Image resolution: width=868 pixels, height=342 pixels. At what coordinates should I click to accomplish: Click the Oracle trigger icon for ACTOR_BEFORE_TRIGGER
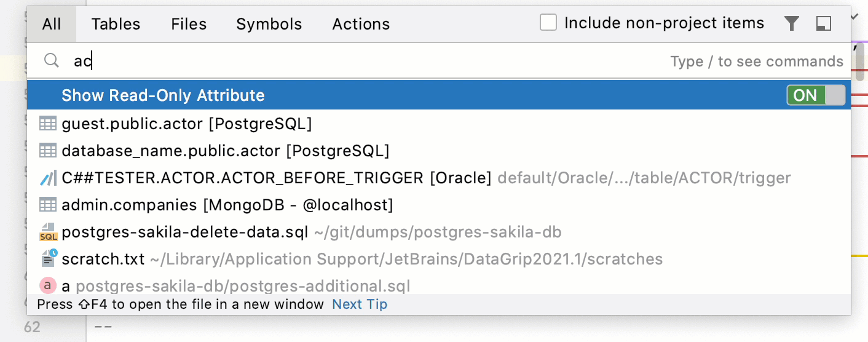point(47,178)
